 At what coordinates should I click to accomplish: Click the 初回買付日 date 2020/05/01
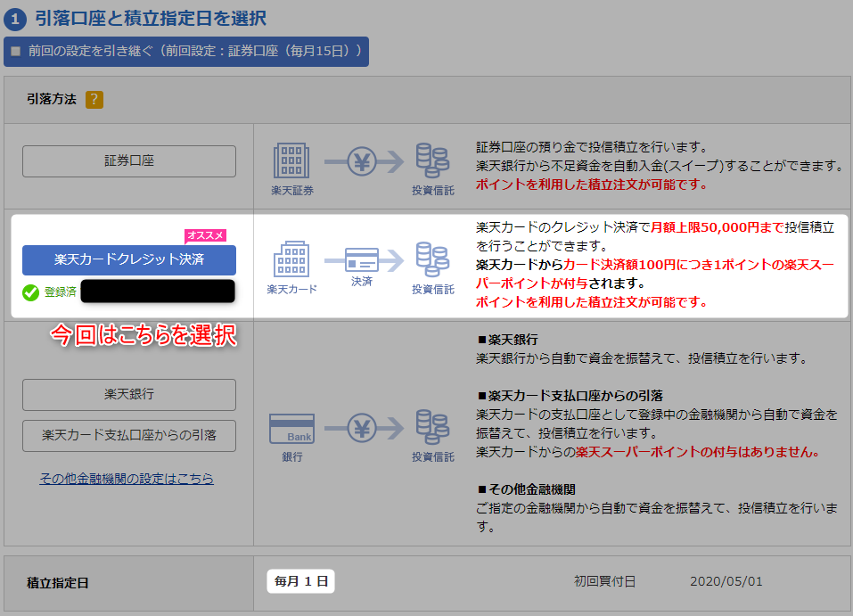click(726, 582)
